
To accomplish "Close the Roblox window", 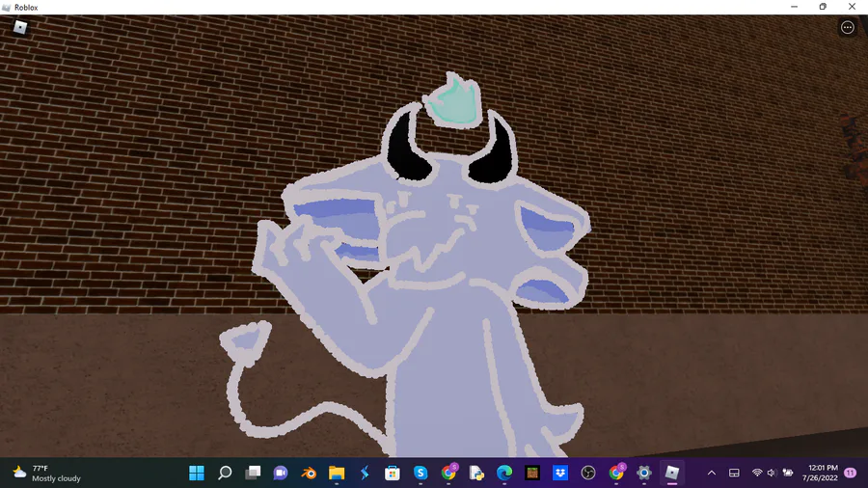I will (852, 7).
